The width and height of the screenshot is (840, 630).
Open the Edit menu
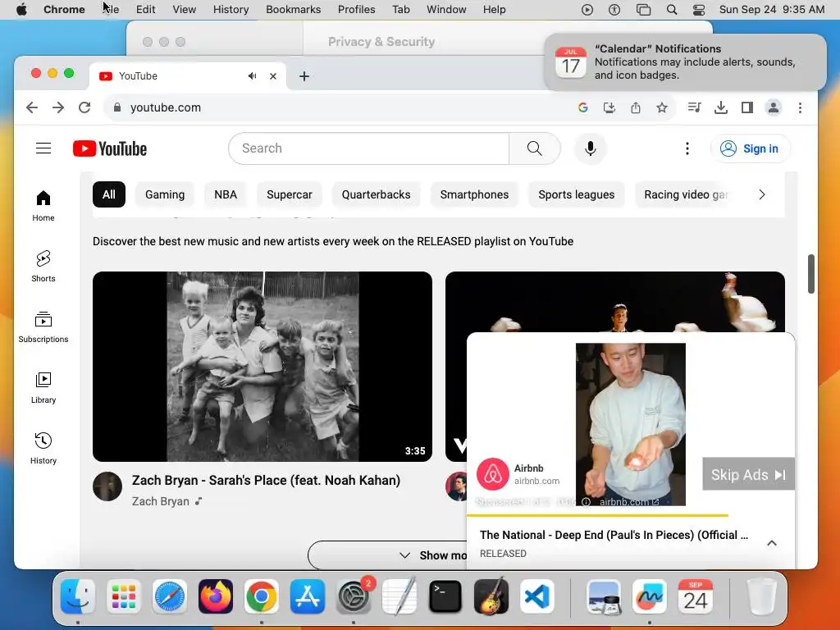point(145,10)
